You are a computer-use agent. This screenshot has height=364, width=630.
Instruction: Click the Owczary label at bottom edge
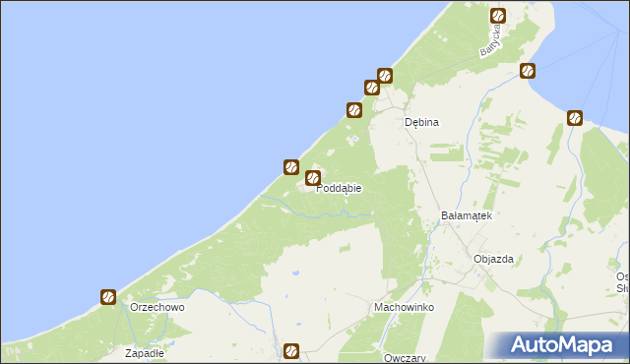click(405, 358)
